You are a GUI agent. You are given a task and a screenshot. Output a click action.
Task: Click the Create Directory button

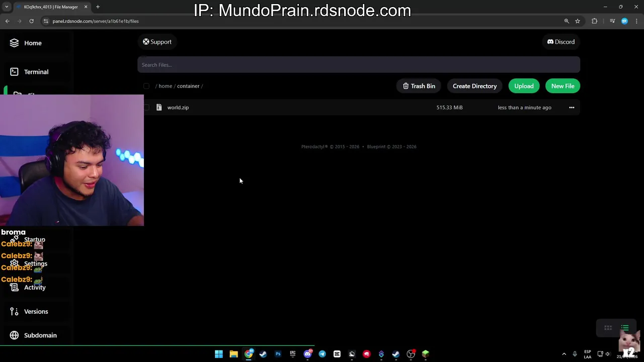[474, 86]
